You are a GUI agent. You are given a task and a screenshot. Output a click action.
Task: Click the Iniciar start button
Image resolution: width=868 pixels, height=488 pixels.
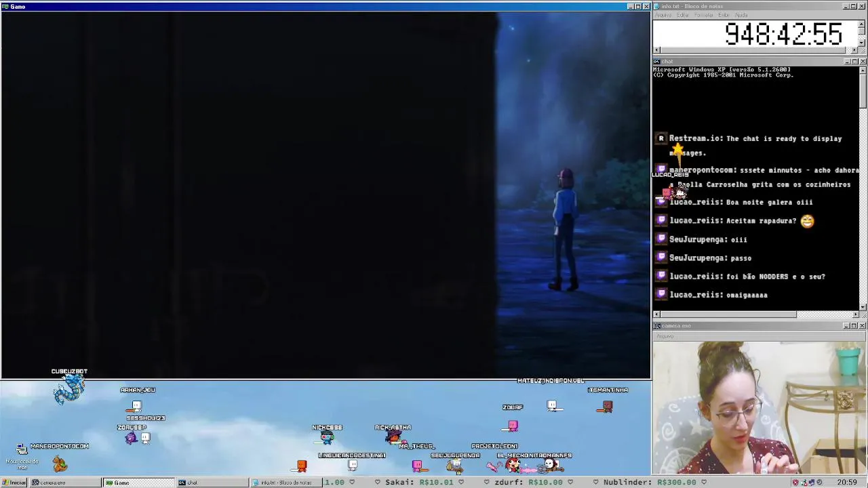(x=14, y=483)
